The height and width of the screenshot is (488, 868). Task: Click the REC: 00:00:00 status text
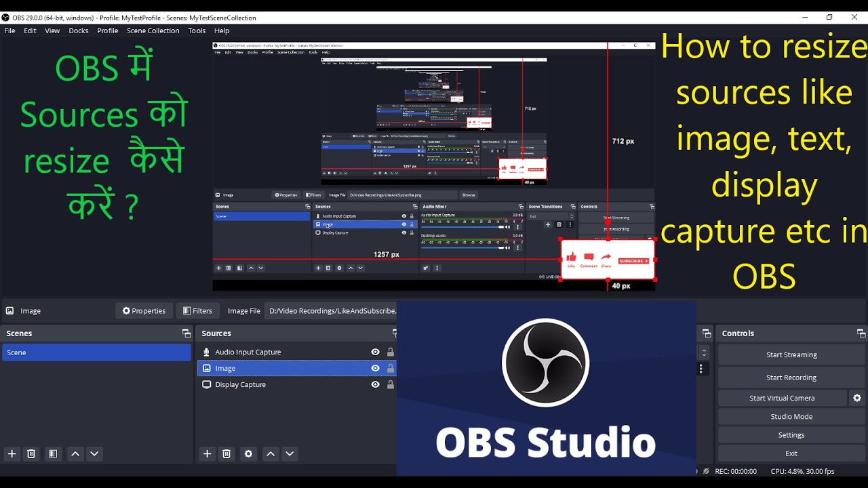point(736,471)
